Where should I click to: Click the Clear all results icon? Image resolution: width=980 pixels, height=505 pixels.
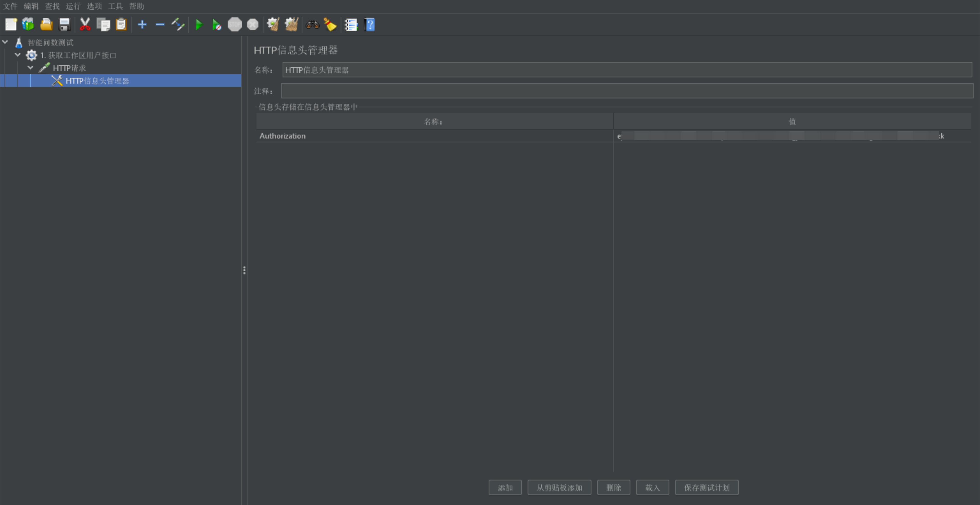point(291,25)
